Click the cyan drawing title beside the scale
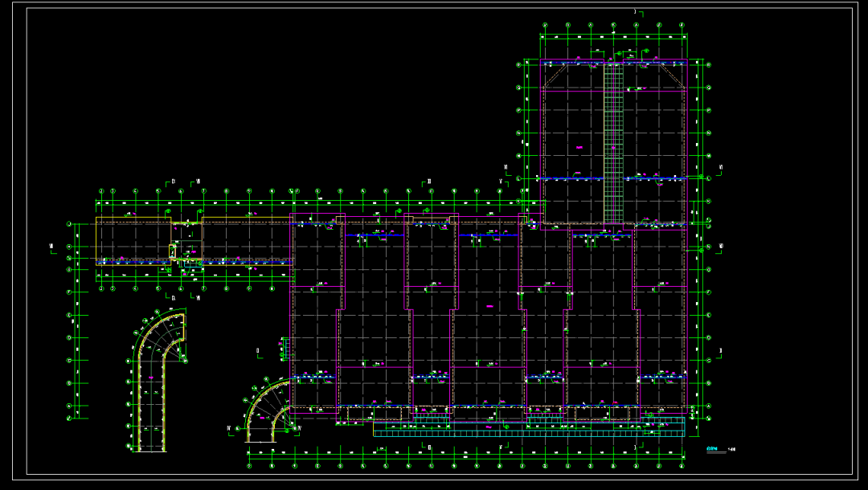 (x=712, y=449)
